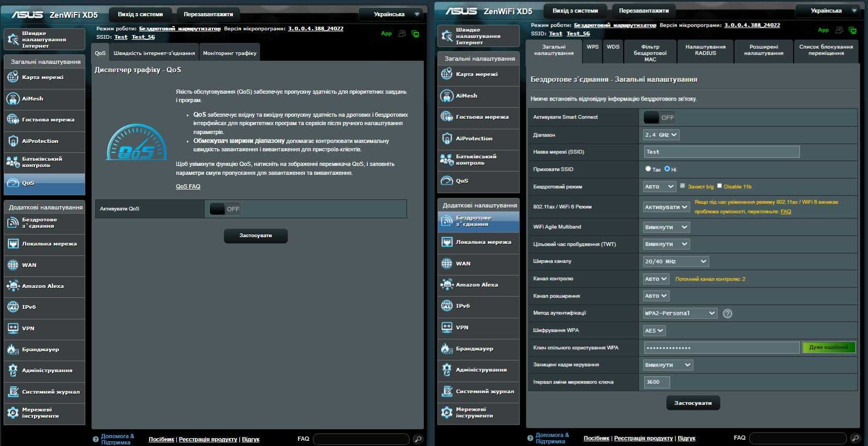Open Шифрування WPA AES dropdown
868x446 pixels.
pos(654,331)
